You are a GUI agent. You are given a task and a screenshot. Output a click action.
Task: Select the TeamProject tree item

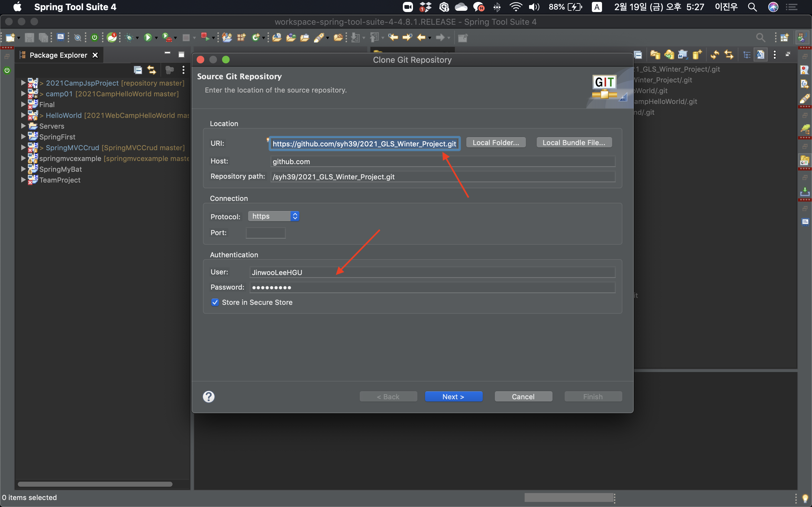(x=60, y=180)
